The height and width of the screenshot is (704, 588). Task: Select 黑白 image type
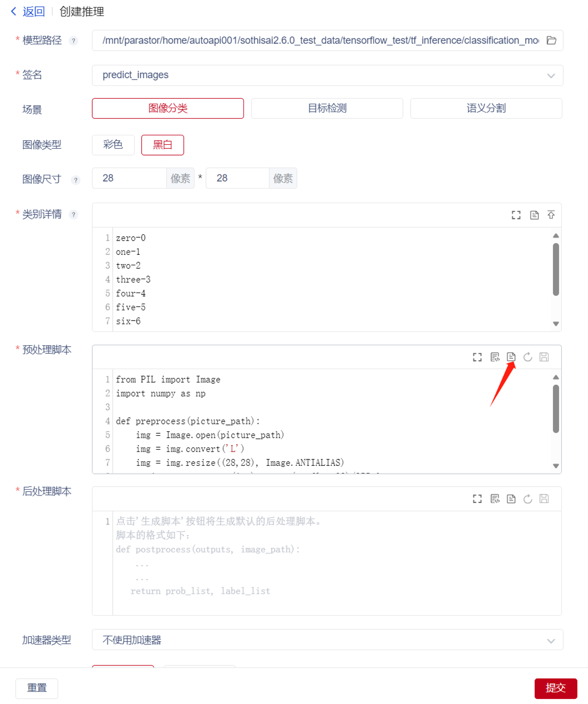pos(162,145)
